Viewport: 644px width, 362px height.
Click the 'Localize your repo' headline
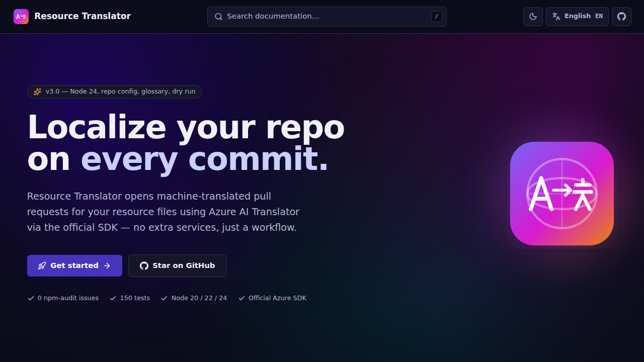click(186, 127)
